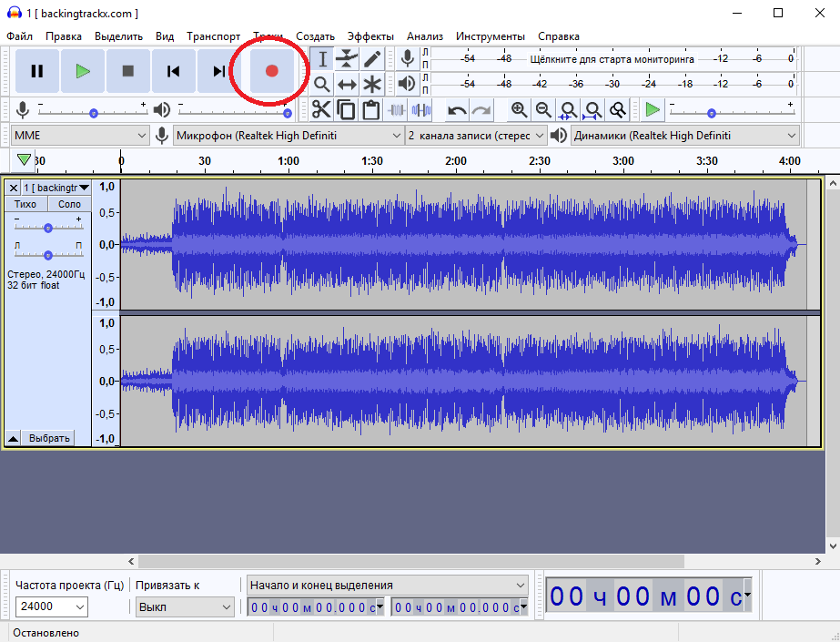The image size is (840, 642).
Task: Stop playback with the Stop button
Action: [x=128, y=71]
